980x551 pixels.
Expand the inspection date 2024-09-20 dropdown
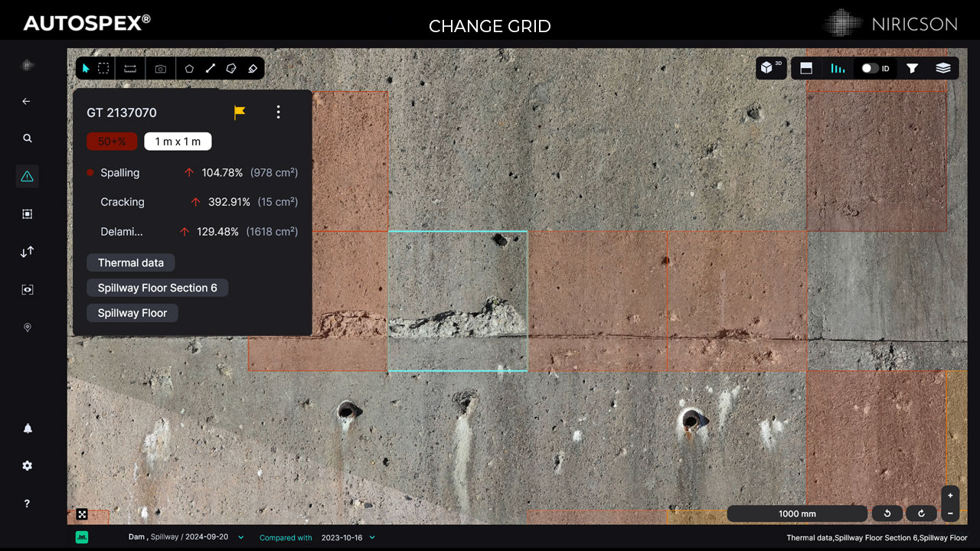click(241, 537)
